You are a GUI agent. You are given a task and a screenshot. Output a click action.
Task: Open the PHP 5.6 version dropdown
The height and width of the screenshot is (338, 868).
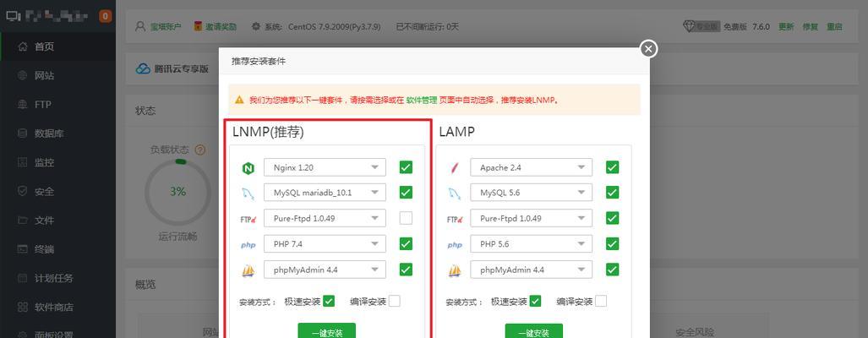point(532,243)
